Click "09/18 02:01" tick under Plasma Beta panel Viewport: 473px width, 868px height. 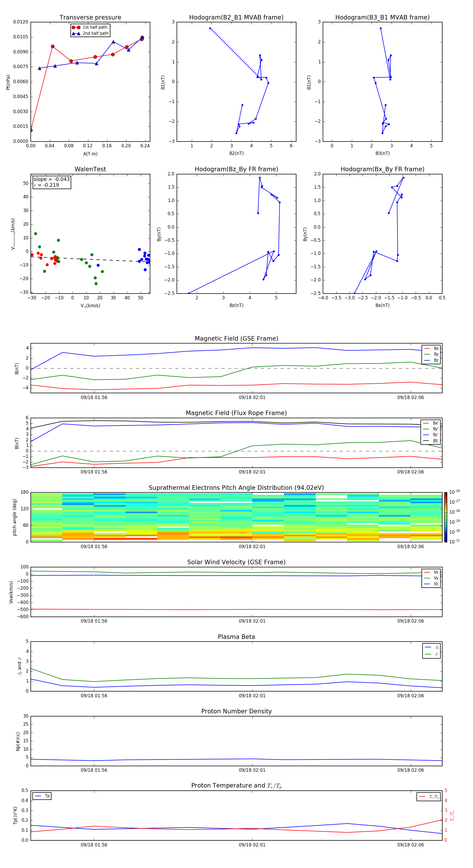pyautogui.click(x=252, y=696)
